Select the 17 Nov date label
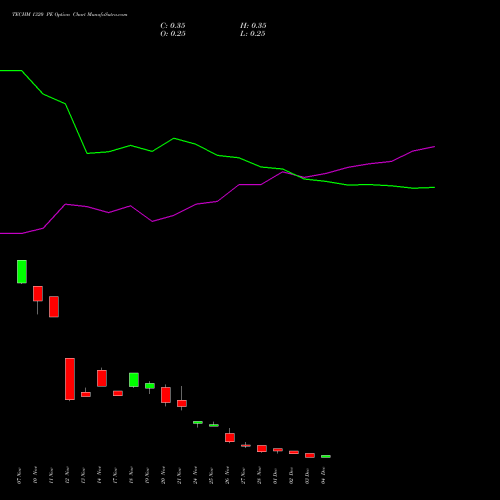The width and height of the screenshot is (500, 500). [115, 476]
